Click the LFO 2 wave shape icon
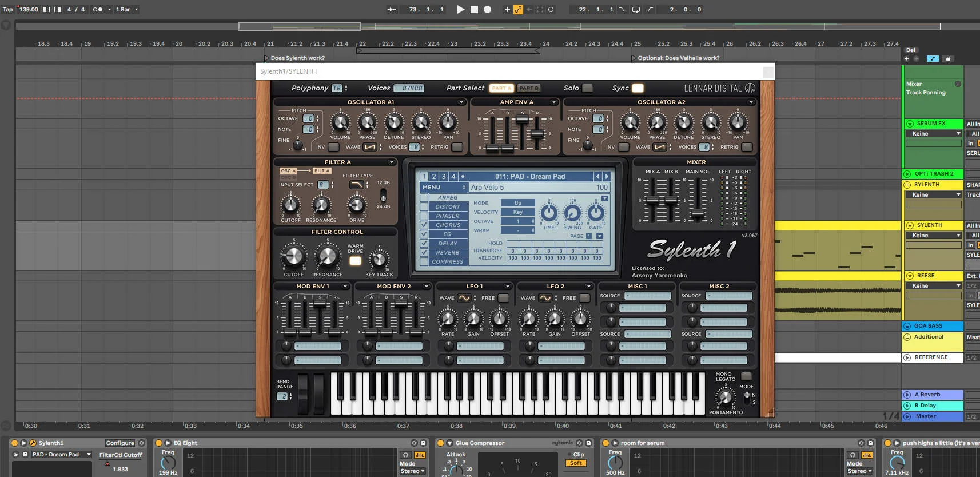This screenshot has height=477, width=980. point(545,298)
